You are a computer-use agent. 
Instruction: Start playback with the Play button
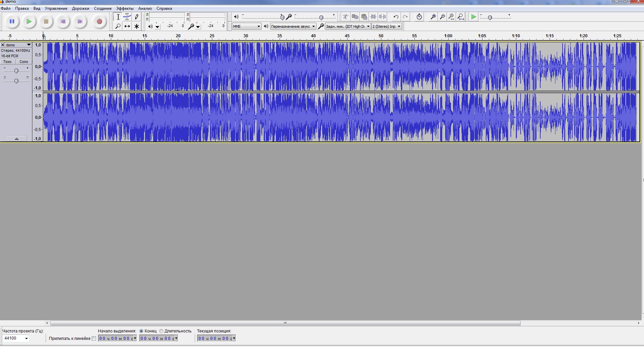point(29,22)
